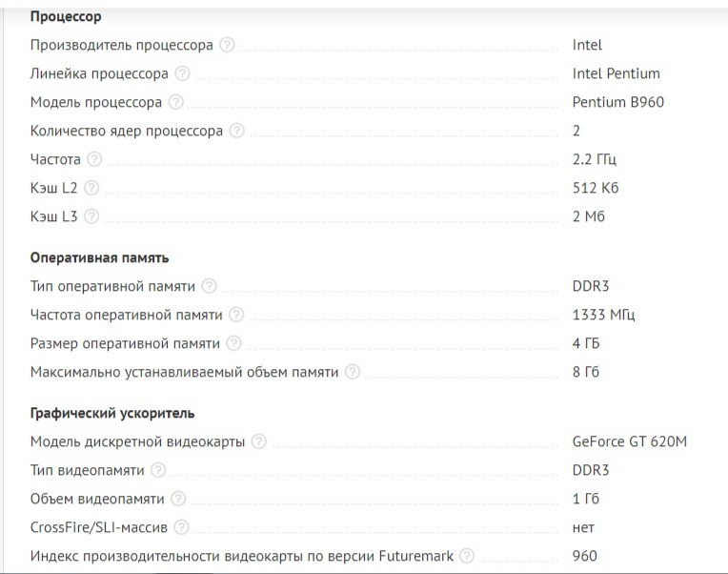Click the help icon beside Кэш L3

(91, 216)
